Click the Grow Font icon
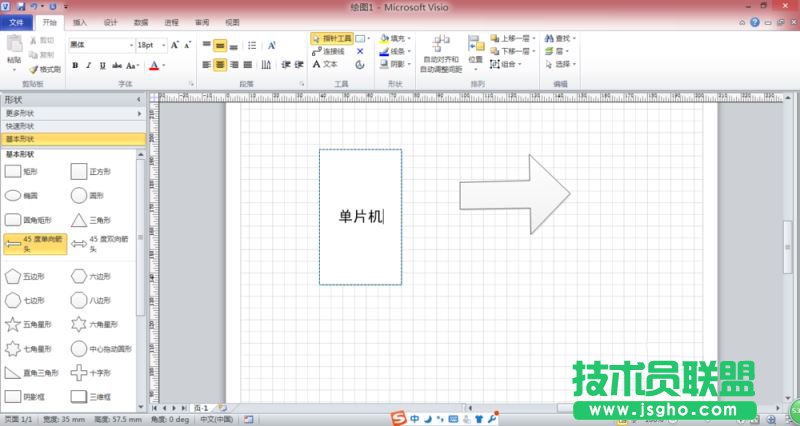The height and width of the screenshot is (426, 800). pyautogui.click(x=175, y=45)
